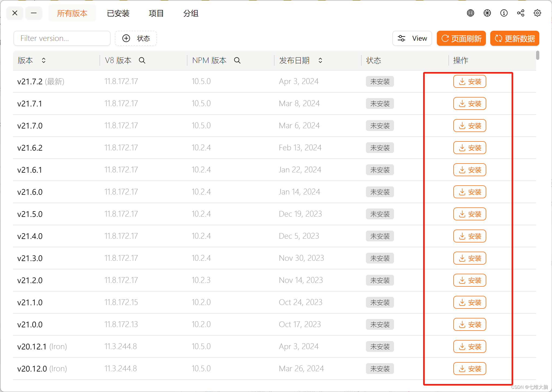
Task: Click NPM value 10.2.3
Action: (201, 280)
